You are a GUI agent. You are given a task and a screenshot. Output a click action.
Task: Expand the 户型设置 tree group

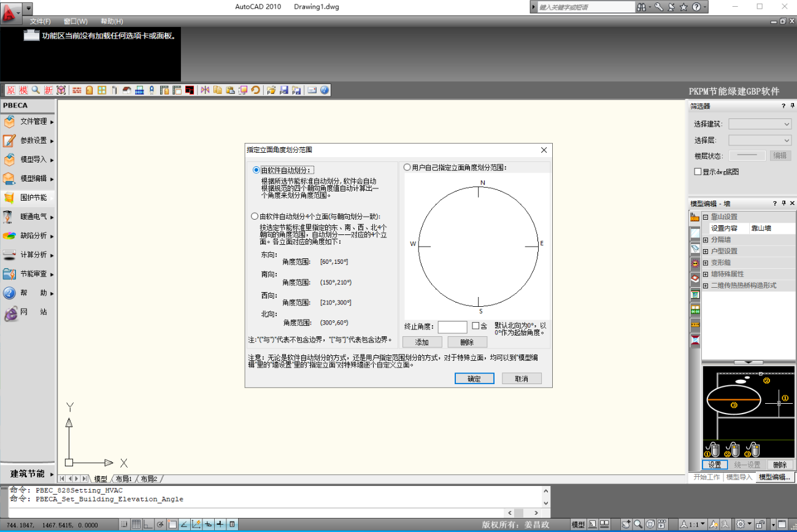(x=706, y=251)
